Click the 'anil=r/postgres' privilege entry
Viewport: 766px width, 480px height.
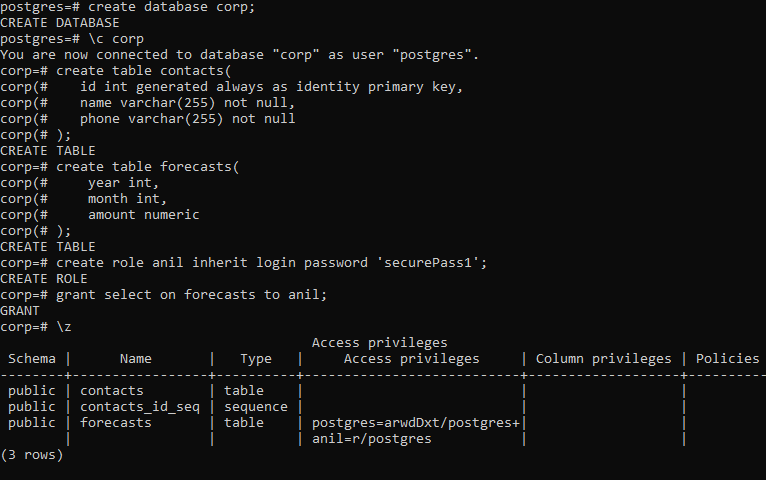click(372, 439)
